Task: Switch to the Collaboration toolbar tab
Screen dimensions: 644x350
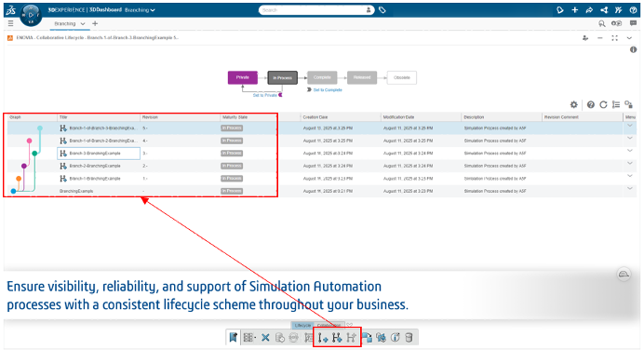Action: click(329, 326)
